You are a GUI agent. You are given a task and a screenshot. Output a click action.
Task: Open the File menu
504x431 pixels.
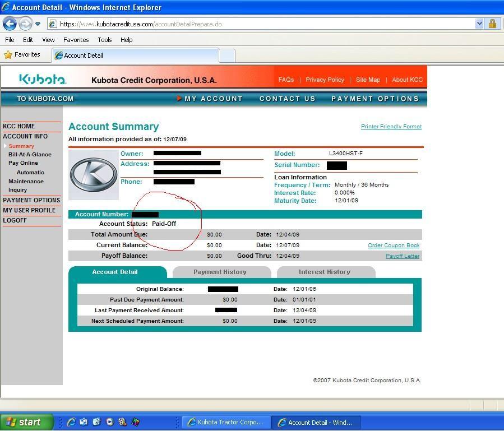coord(10,40)
